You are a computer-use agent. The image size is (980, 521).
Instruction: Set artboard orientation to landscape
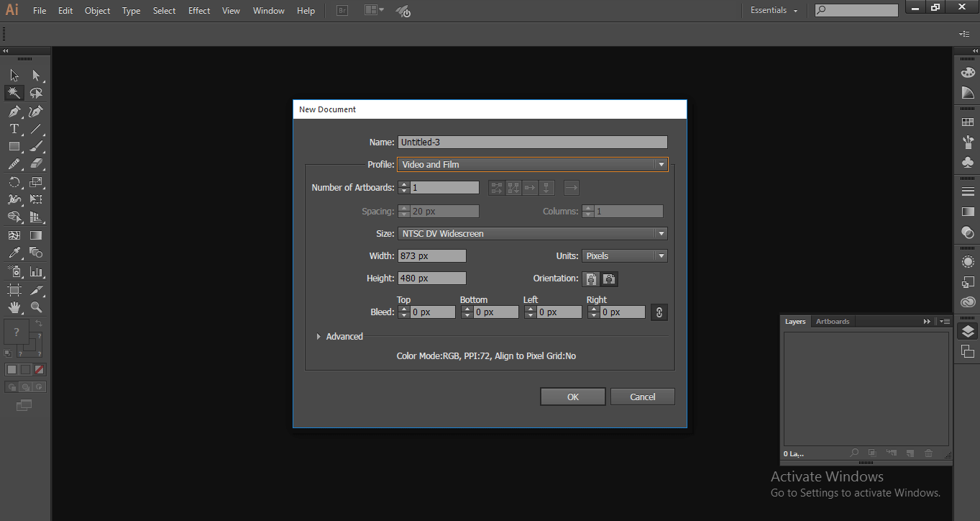pyautogui.click(x=608, y=278)
